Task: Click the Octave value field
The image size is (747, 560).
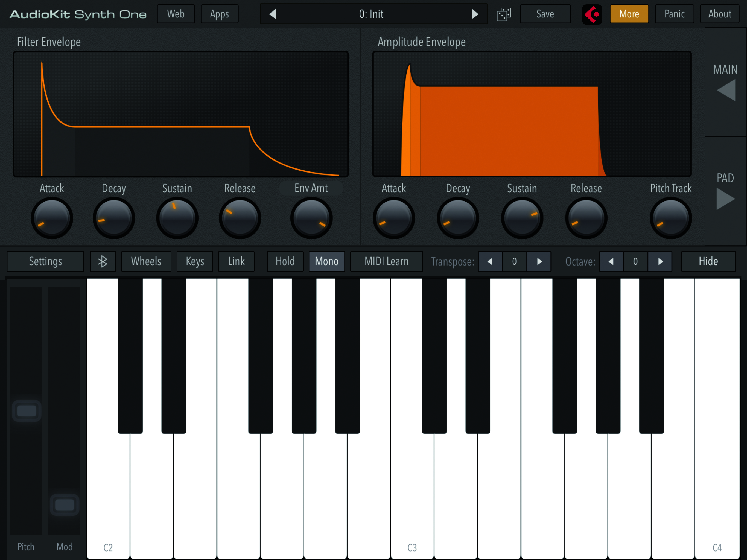Action: [x=635, y=261]
